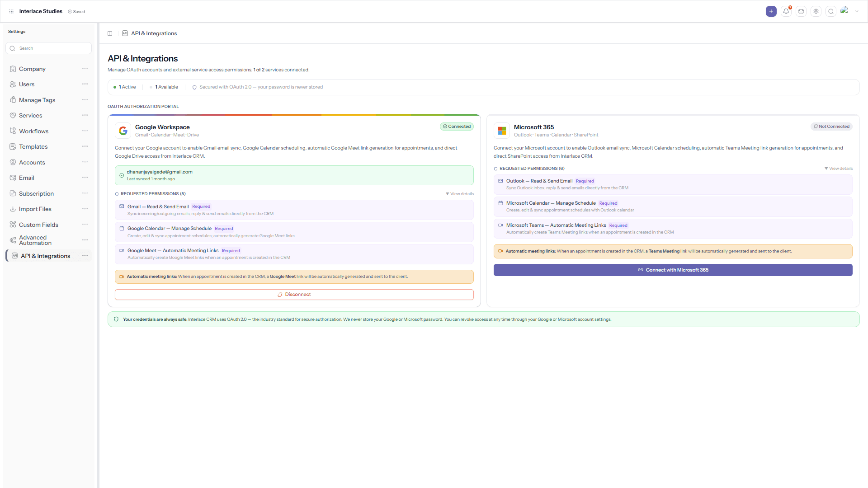Viewport: 868px width, 488px height.
Task: Open more options for Advanced Automation
Action: pos(85,240)
